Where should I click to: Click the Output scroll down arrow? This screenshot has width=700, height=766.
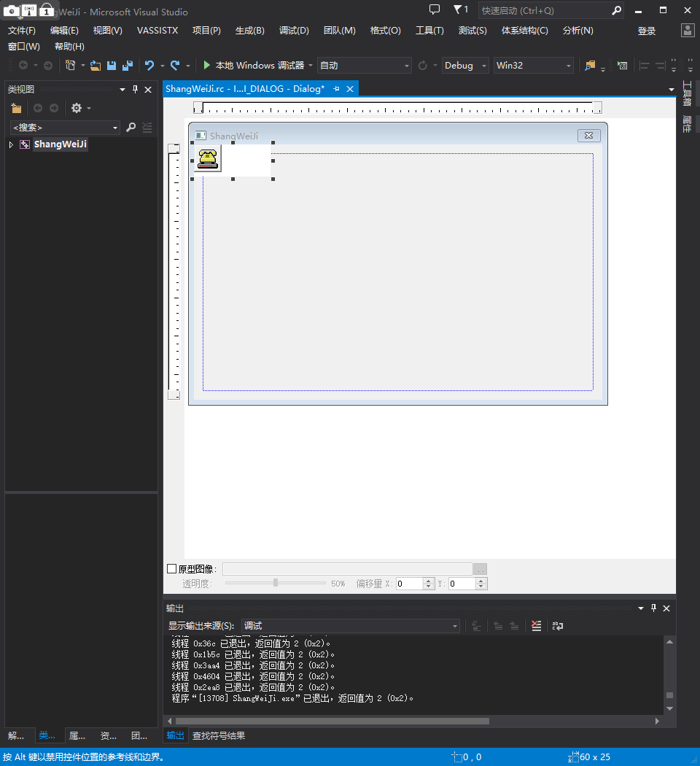pos(669,708)
